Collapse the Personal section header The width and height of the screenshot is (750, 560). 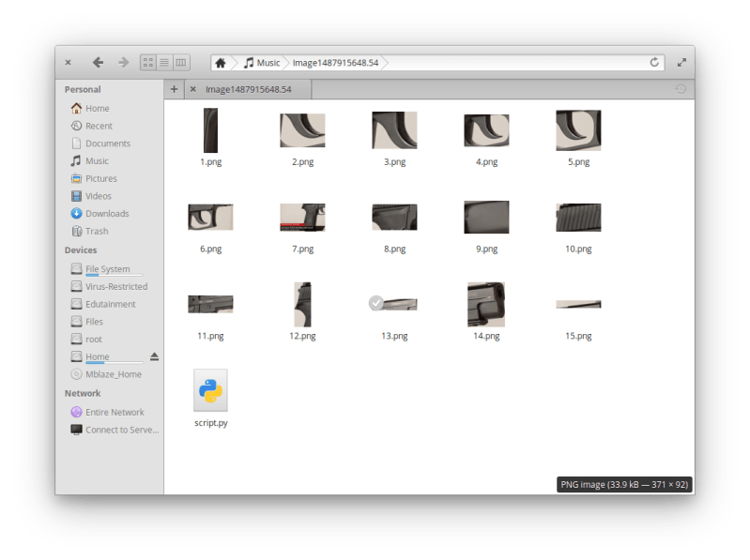(x=83, y=89)
